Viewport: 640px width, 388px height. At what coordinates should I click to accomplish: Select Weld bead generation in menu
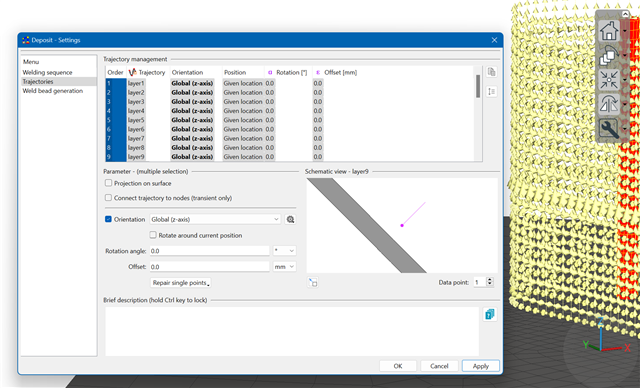tap(53, 91)
